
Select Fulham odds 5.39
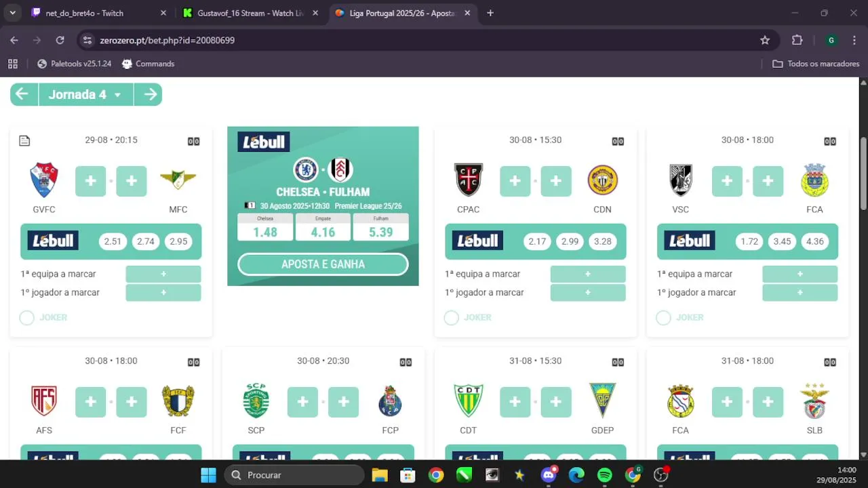pos(380,227)
